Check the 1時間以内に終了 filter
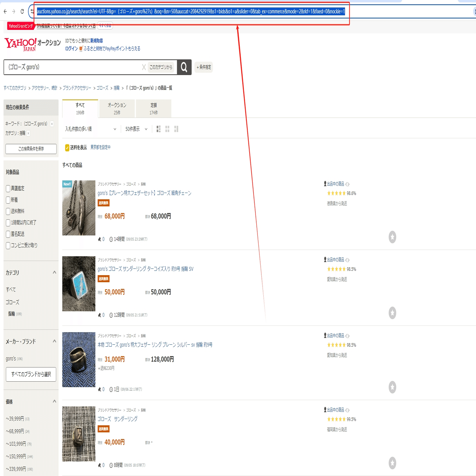The width and height of the screenshot is (476, 476). [x=8, y=223]
